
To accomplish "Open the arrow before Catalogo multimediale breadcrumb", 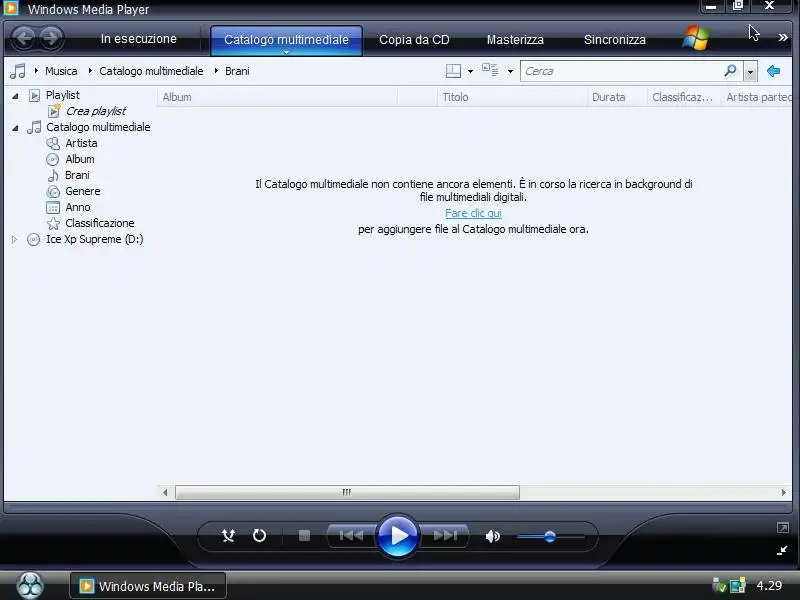I will [90, 70].
